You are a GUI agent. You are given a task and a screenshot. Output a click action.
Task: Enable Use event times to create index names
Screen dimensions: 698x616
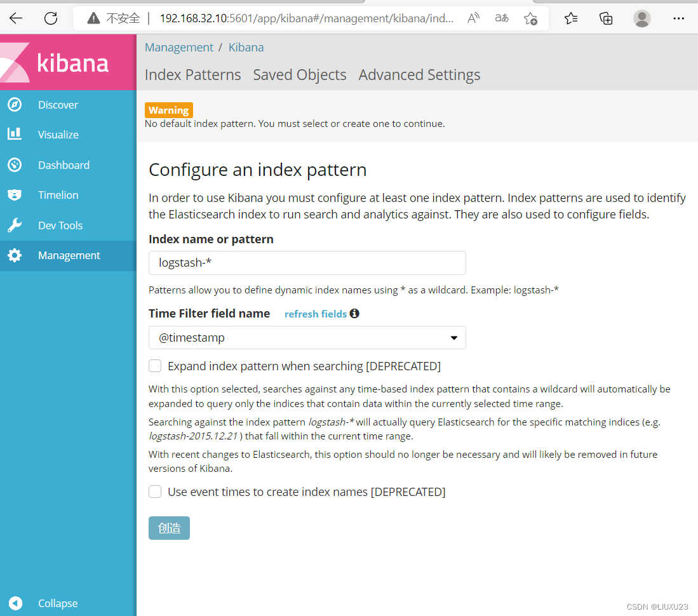155,492
